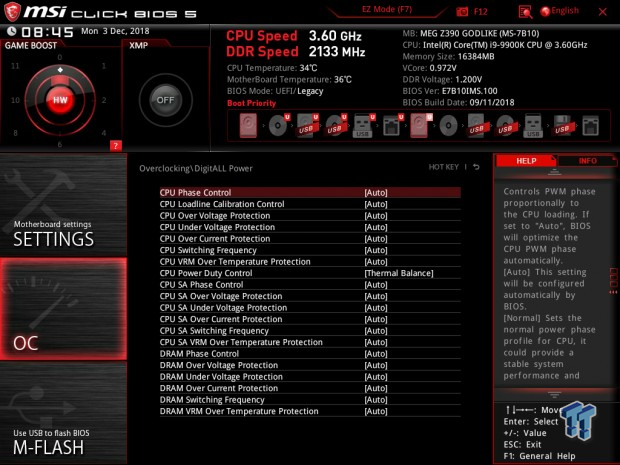Select UEFI USB hard disk boot device icon

click(x=307, y=126)
